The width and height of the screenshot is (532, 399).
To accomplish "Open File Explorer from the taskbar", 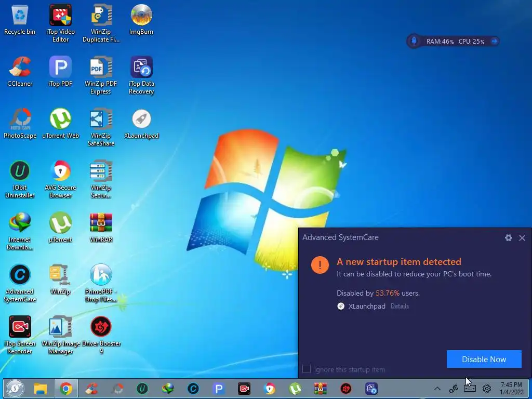I will [41, 389].
